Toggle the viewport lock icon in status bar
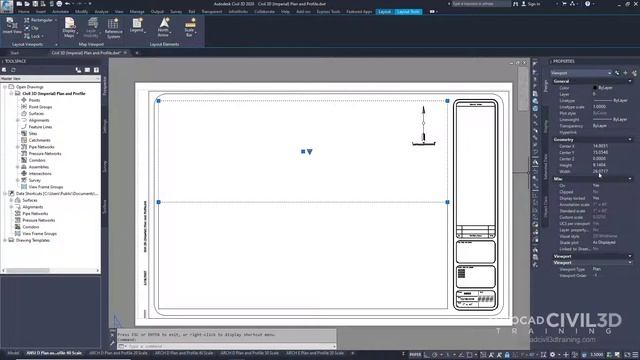Screen dimensions: 640x360 pyautogui.click(x=507, y=355)
